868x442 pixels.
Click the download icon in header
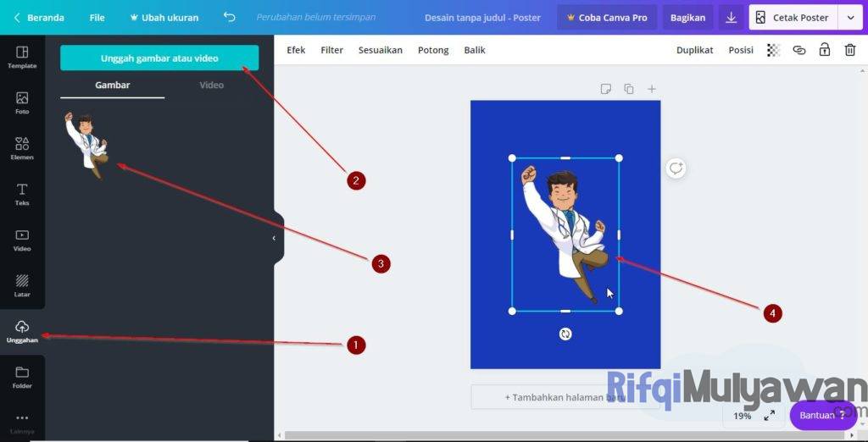tap(731, 18)
